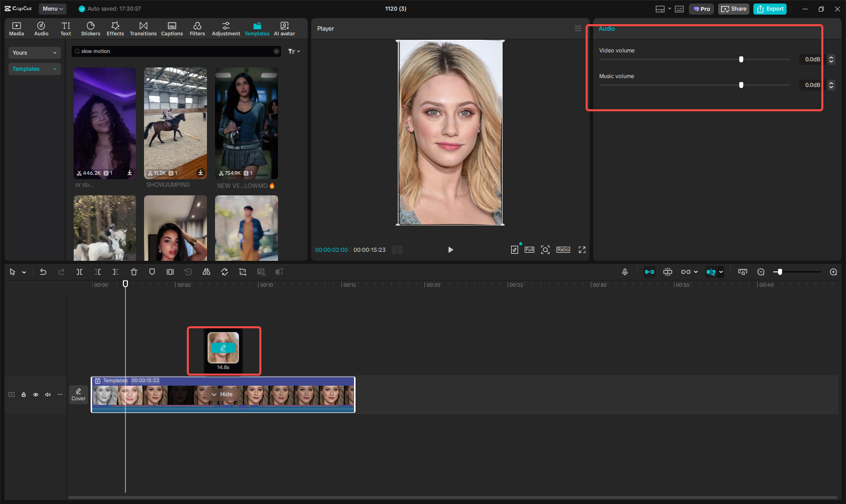Mute the Templates track audio
Viewport: 846px width, 504px height.
(x=47, y=394)
